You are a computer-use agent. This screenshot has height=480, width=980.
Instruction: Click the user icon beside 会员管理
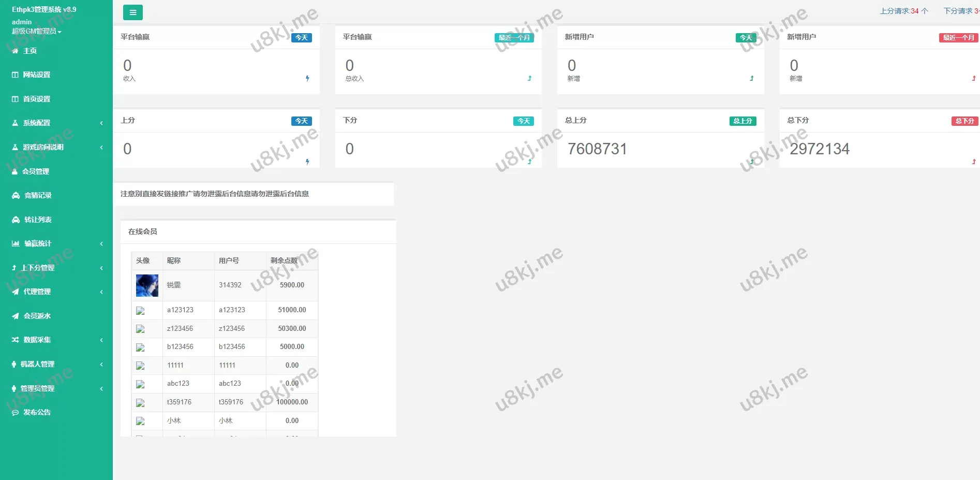[x=14, y=171]
